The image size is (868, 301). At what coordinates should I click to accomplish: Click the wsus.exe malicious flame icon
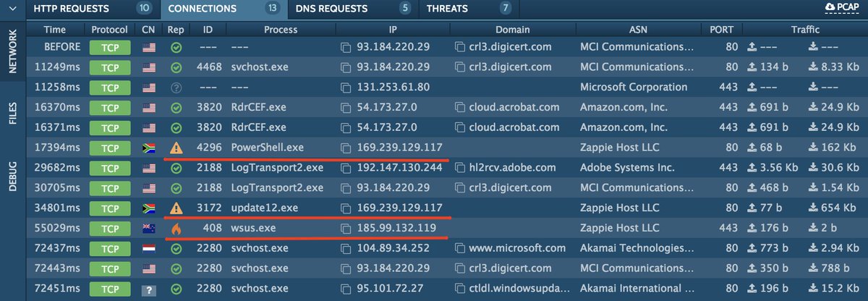pyautogui.click(x=176, y=229)
